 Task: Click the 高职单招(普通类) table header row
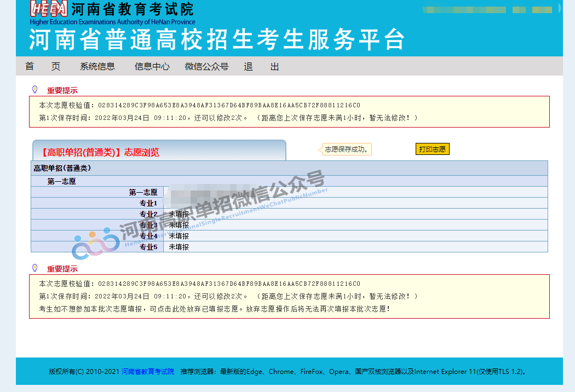point(289,168)
